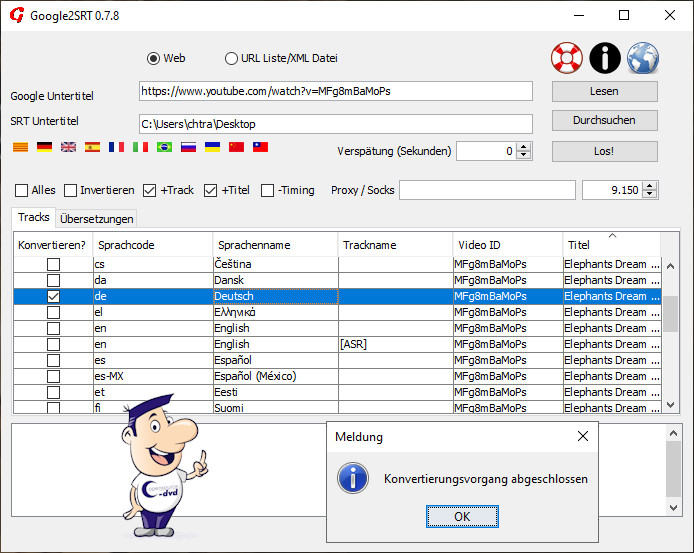Click the globe website icon
The height and width of the screenshot is (553, 694).
point(643,58)
